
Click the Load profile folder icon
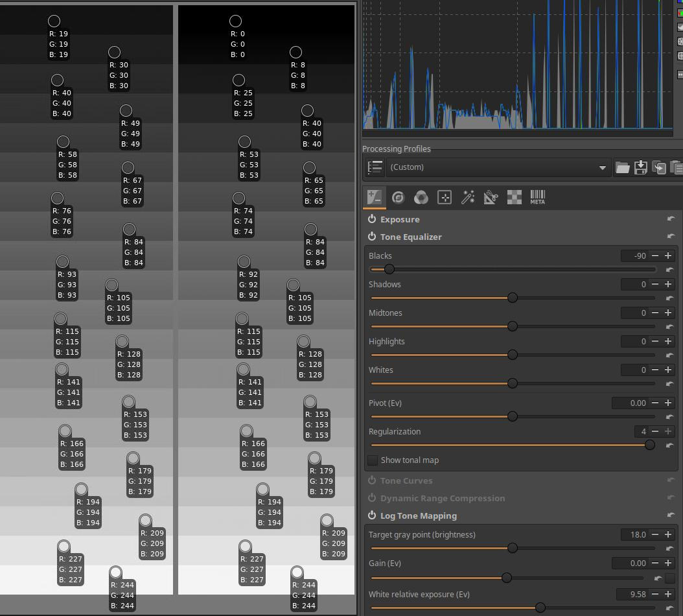tap(622, 167)
